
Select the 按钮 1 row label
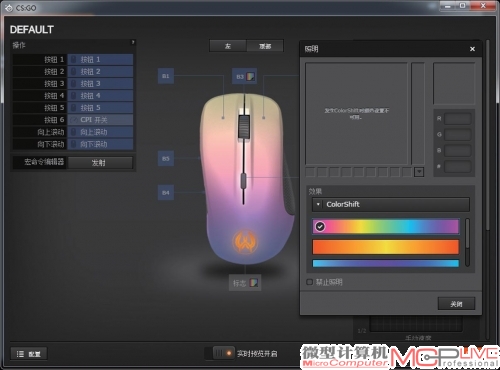(54, 60)
